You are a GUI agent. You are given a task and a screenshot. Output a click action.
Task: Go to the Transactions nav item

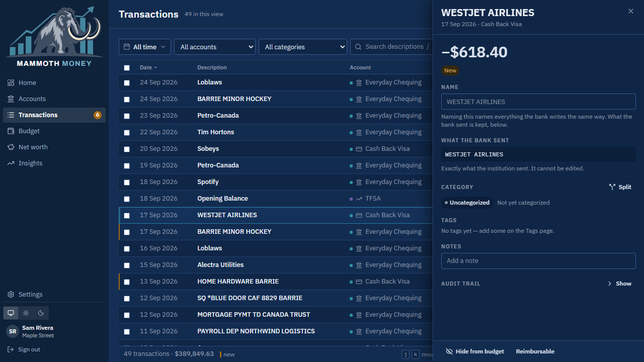point(54,115)
